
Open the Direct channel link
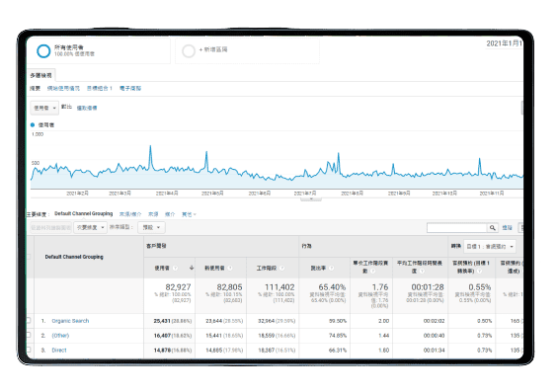click(x=59, y=350)
